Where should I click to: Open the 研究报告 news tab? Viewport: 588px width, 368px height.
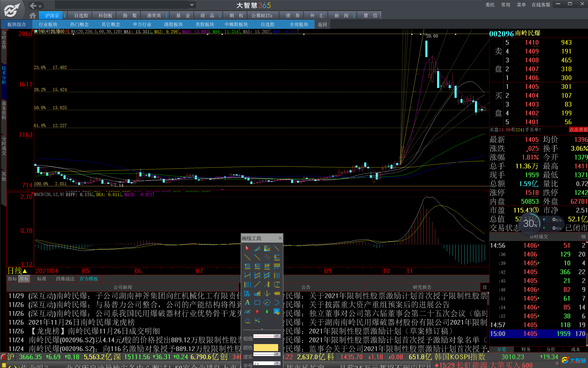pos(422,287)
